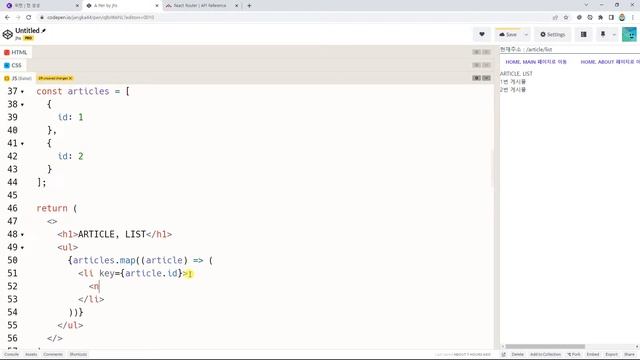The image size is (640, 360).
Task: Open the HTML editor panel
Action: click(16, 52)
